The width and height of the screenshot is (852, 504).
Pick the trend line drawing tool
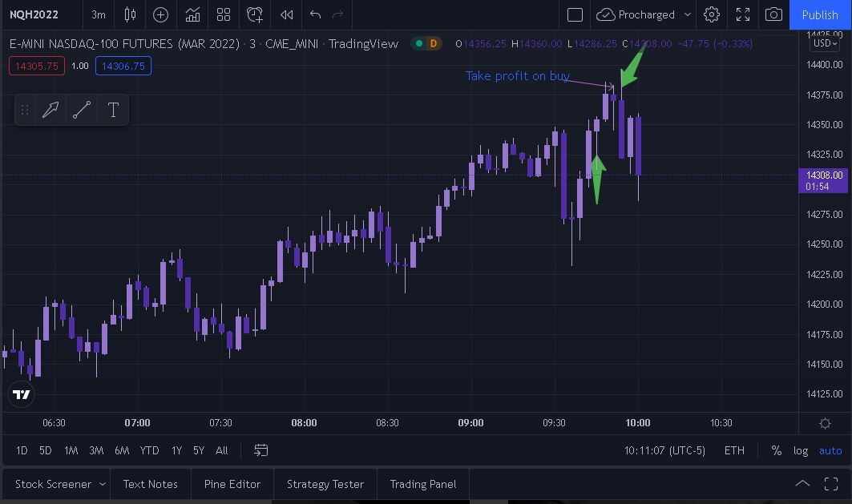click(x=82, y=110)
